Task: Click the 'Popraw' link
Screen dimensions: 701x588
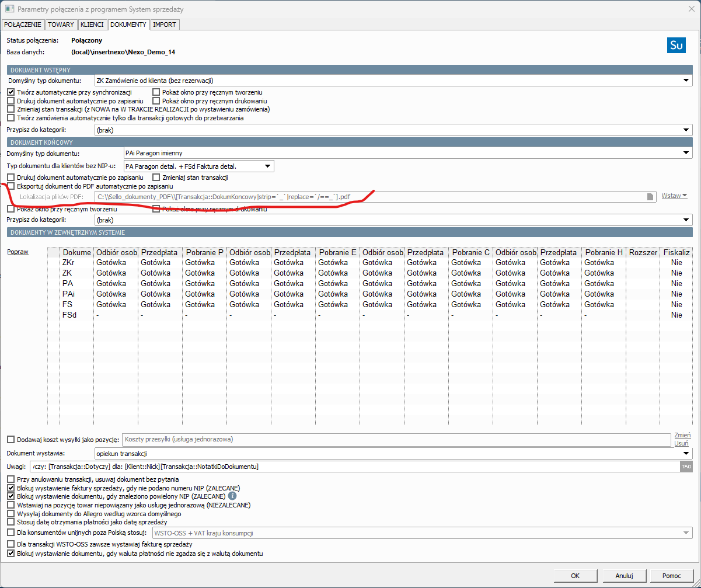Action: (18, 252)
